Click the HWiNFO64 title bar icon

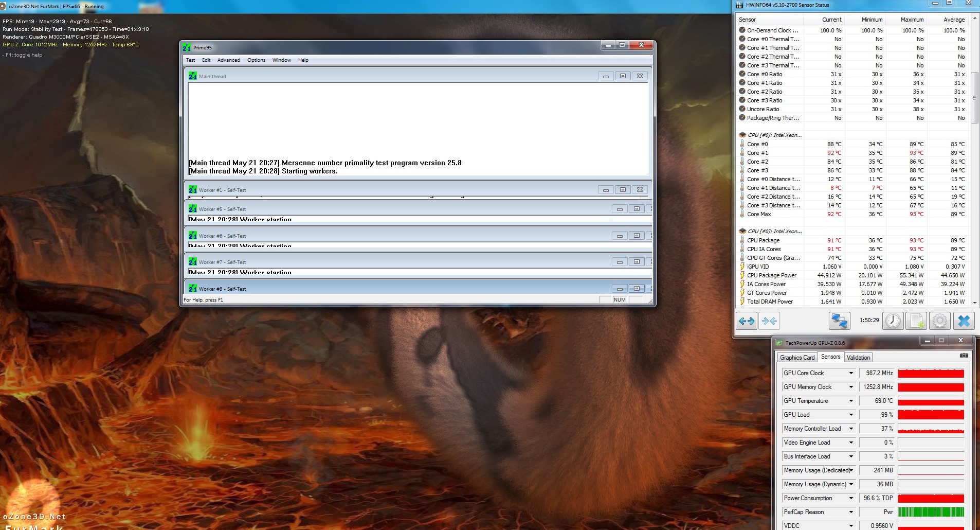[739, 5]
